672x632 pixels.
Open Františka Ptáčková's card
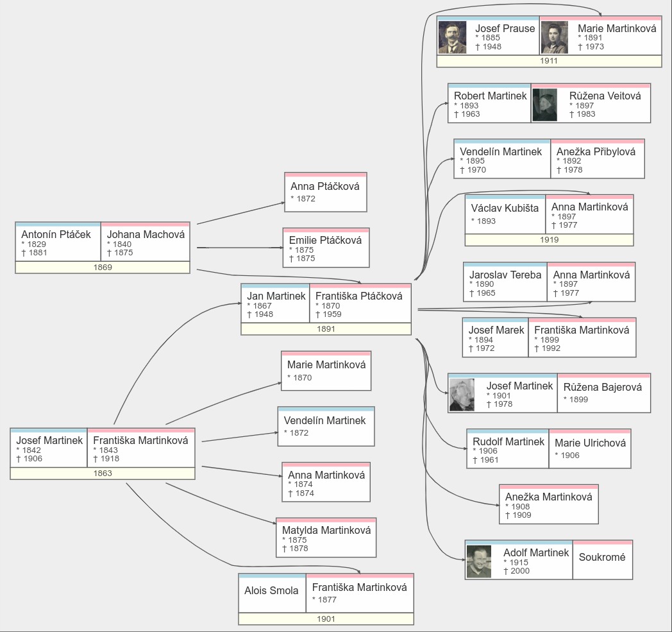360,304
